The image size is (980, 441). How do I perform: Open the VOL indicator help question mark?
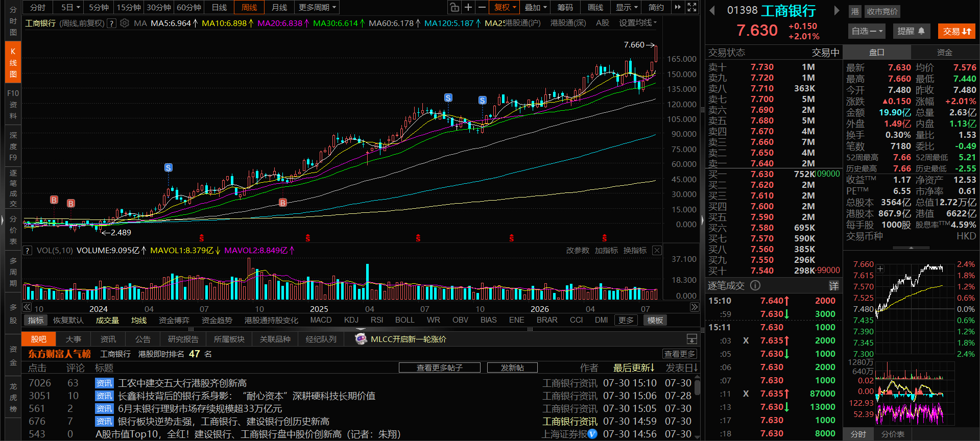tap(28, 251)
